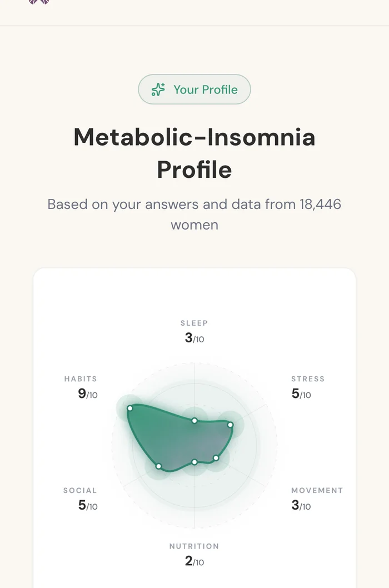389x588 pixels.
Task: Select the Habits data point on the radar
Action: (x=130, y=408)
